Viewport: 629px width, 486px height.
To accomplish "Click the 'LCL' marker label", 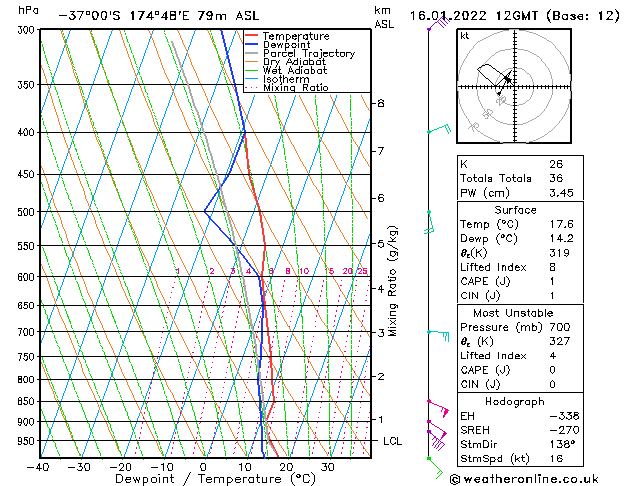I will pyautogui.click(x=392, y=441).
